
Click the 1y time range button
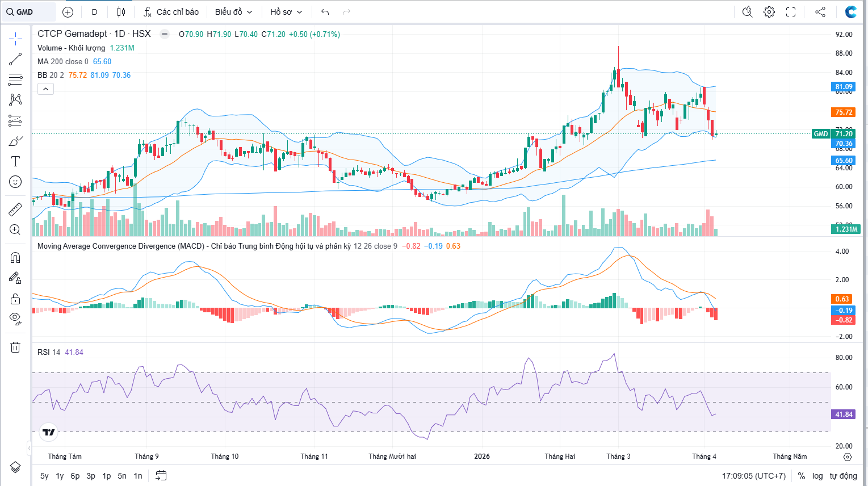tap(60, 476)
